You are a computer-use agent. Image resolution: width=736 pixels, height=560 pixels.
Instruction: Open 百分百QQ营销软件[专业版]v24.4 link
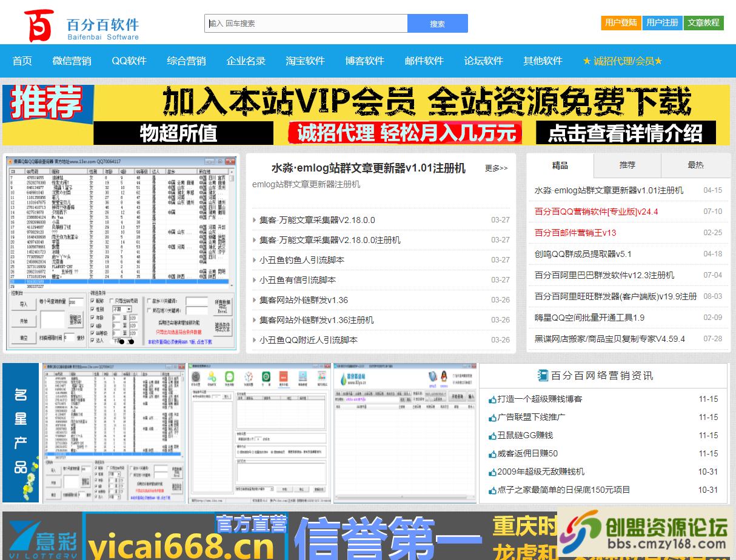point(596,212)
